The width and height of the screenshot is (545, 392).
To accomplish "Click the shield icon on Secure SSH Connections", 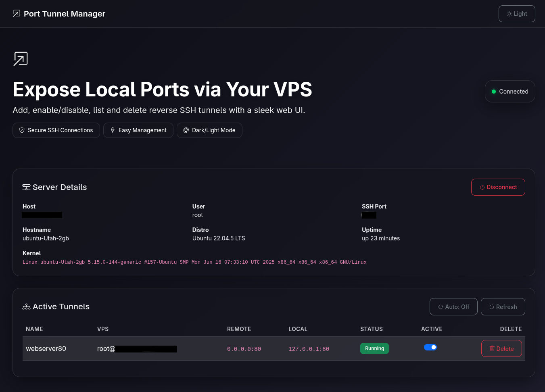I will tap(22, 130).
